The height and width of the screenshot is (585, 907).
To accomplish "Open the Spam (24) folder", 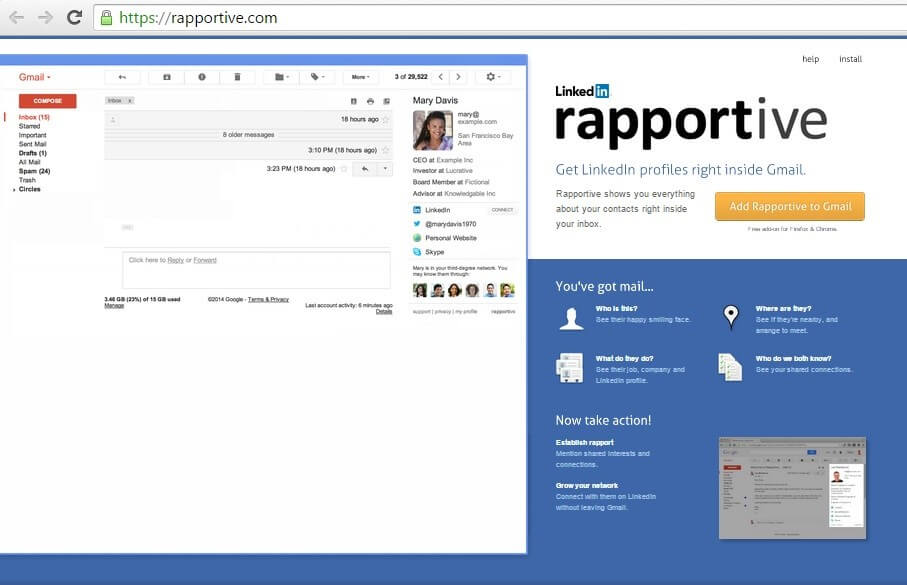I will pyautogui.click(x=34, y=171).
